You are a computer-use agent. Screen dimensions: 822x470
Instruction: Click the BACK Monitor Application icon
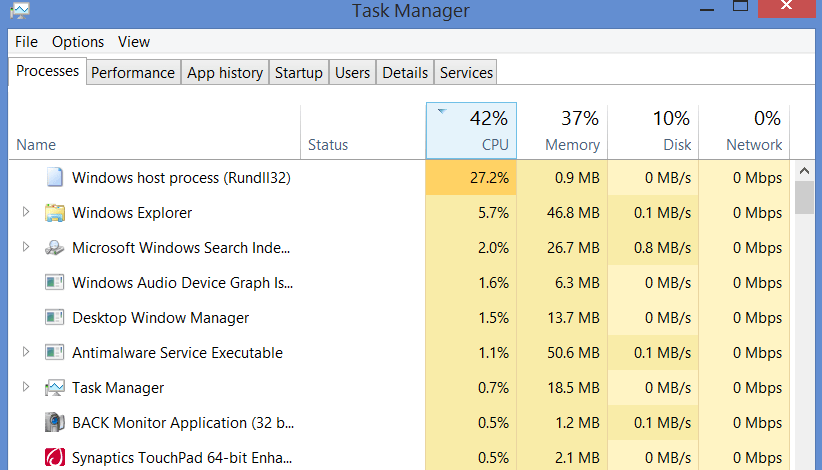point(55,423)
